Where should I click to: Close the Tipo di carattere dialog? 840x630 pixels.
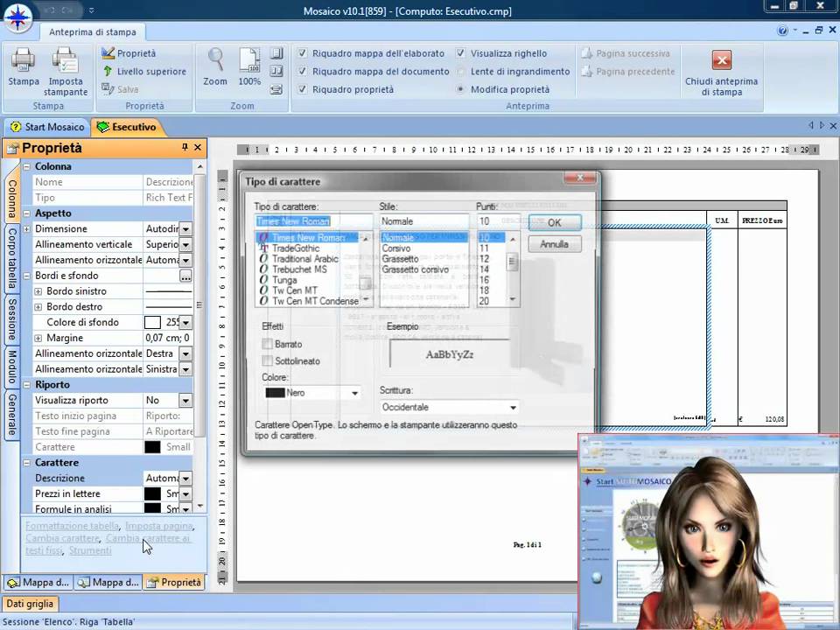[x=580, y=178]
